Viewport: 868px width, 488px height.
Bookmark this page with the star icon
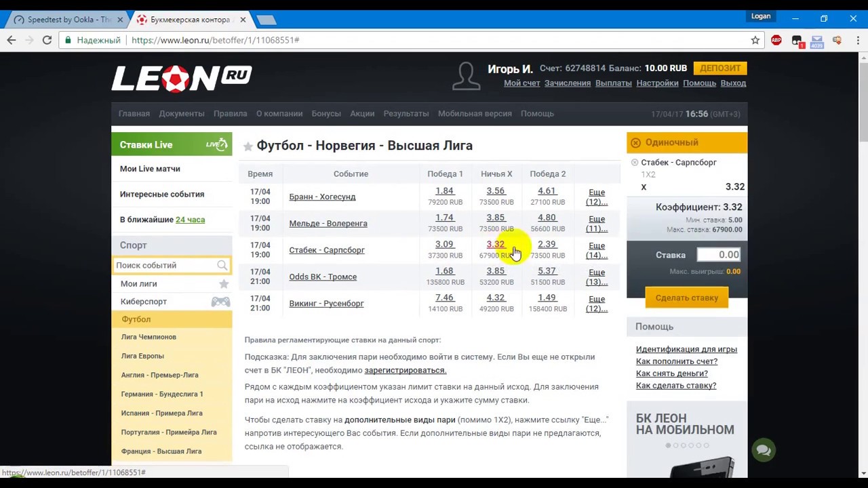point(755,40)
